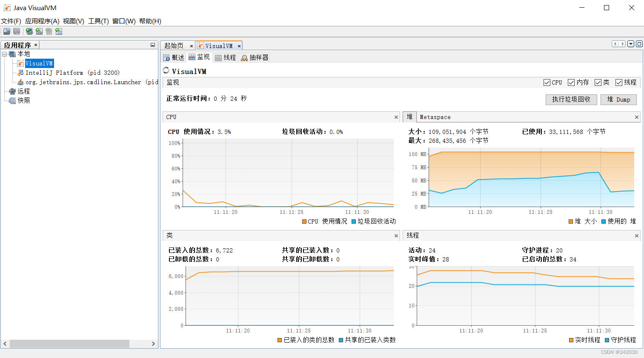The height and width of the screenshot is (358, 644).
Task: Click the 实时峰值 28 value
Action: click(x=446, y=259)
